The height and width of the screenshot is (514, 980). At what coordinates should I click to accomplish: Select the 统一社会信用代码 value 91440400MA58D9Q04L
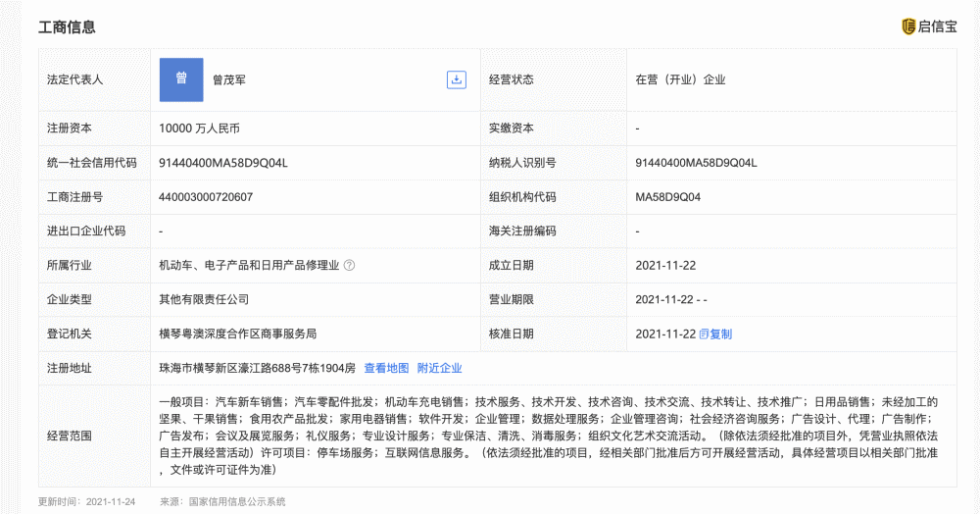(223, 163)
